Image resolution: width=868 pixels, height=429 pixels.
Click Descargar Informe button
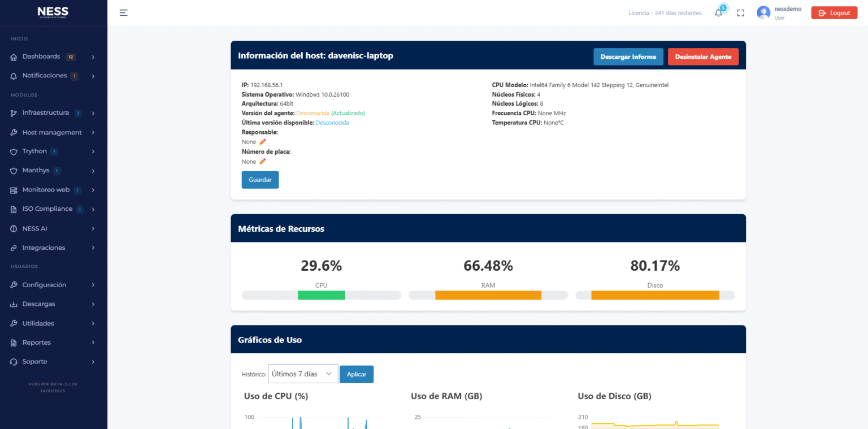click(x=628, y=57)
